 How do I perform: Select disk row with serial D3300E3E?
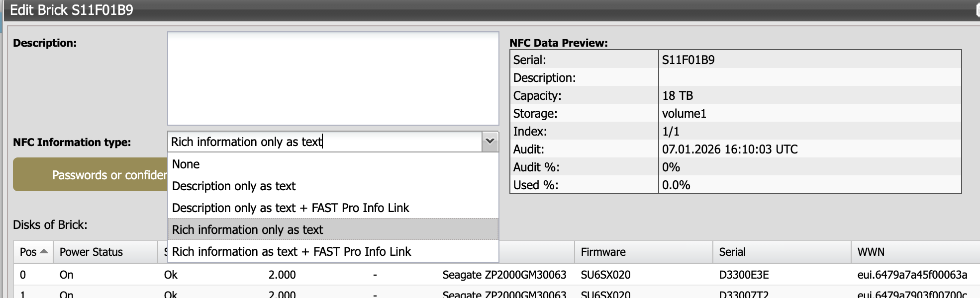coord(744,275)
